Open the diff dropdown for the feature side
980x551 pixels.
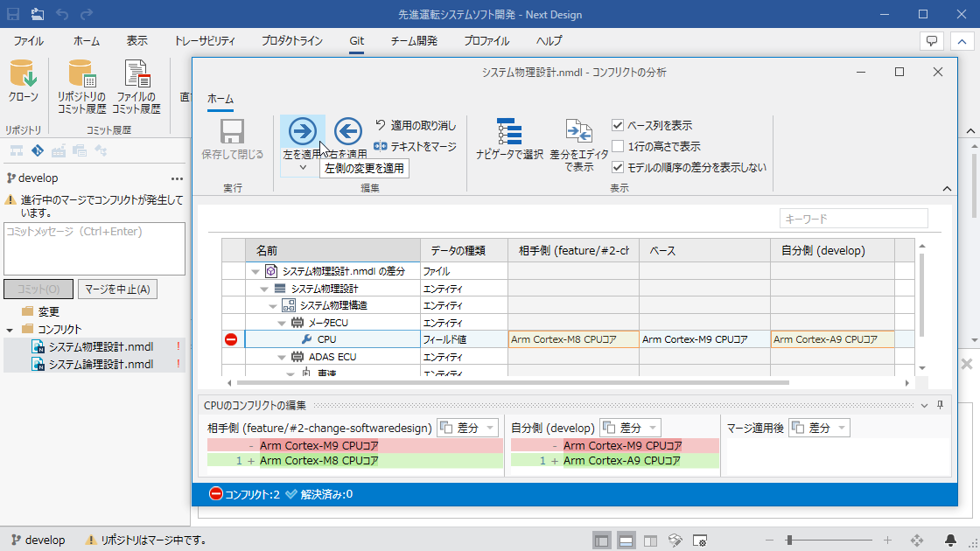click(467, 428)
